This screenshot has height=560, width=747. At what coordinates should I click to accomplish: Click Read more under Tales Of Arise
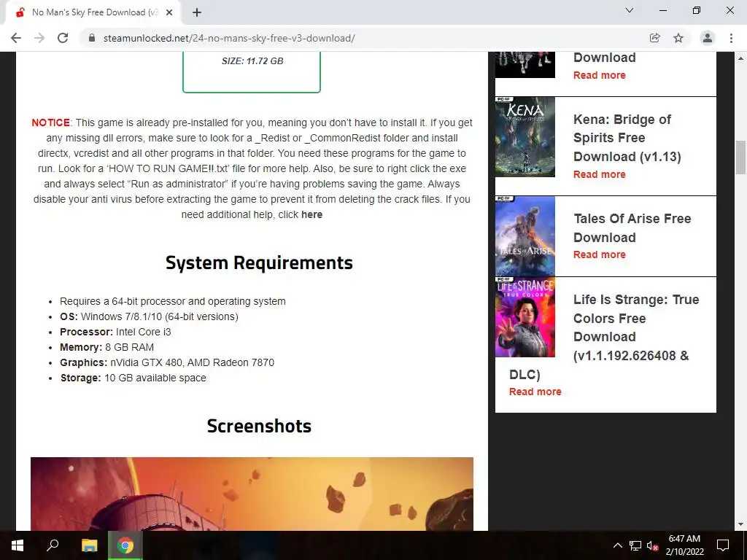600,254
